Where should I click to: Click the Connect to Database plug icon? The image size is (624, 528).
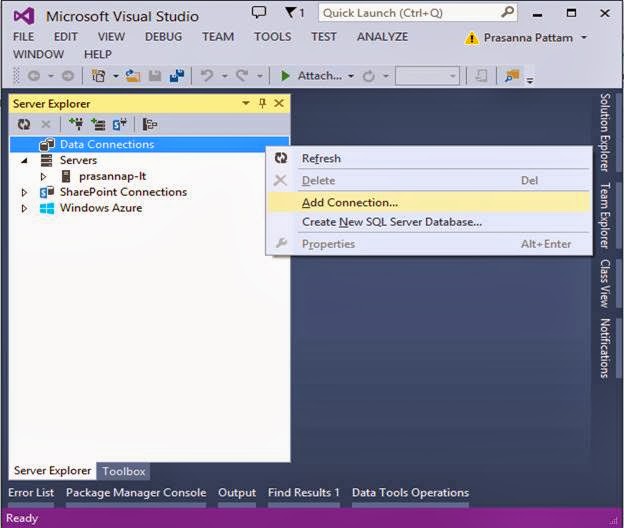click(76, 124)
